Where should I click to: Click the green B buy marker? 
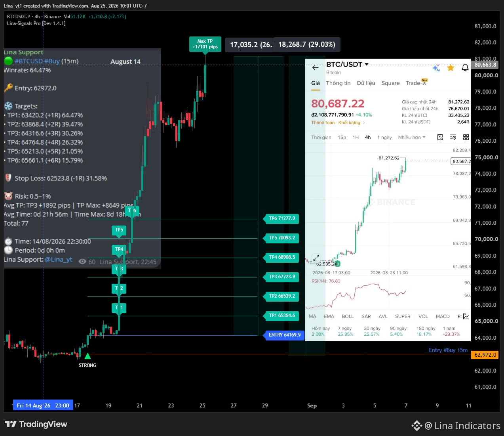(x=337, y=264)
